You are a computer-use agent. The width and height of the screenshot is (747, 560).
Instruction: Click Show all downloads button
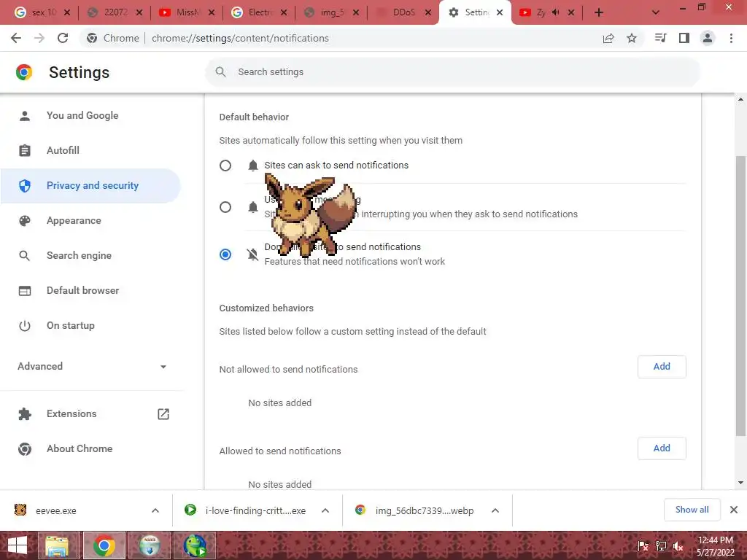pos(692,510)
